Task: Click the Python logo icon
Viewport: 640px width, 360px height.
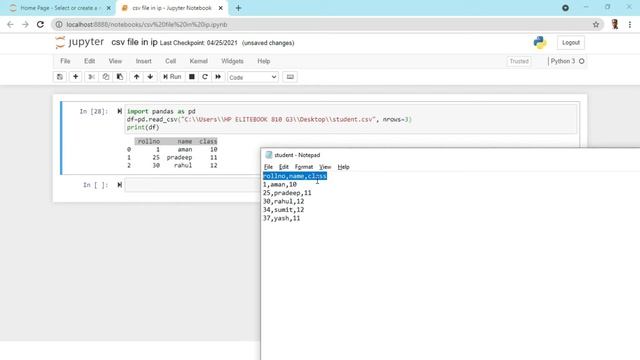Action: pos(540,42)
